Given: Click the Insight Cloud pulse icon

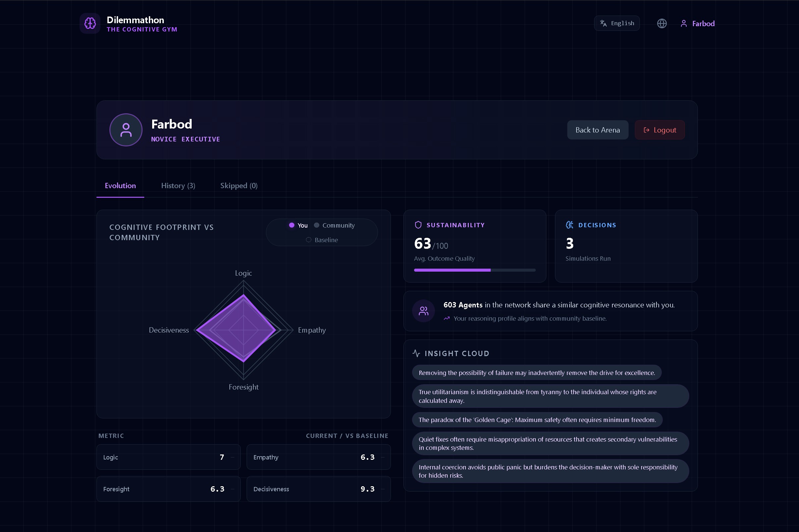Looking at the screenshot, I should [x=416, y=353].
